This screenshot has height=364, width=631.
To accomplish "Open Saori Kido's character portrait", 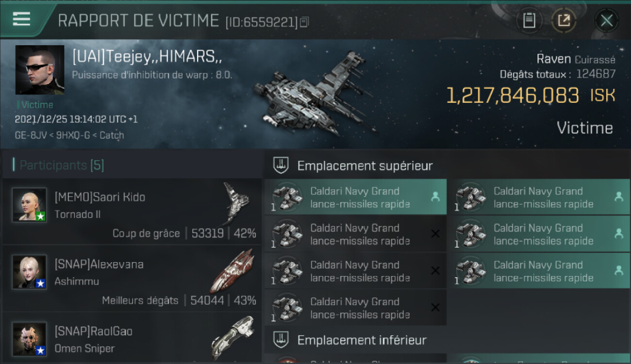I will coord(30,205).
